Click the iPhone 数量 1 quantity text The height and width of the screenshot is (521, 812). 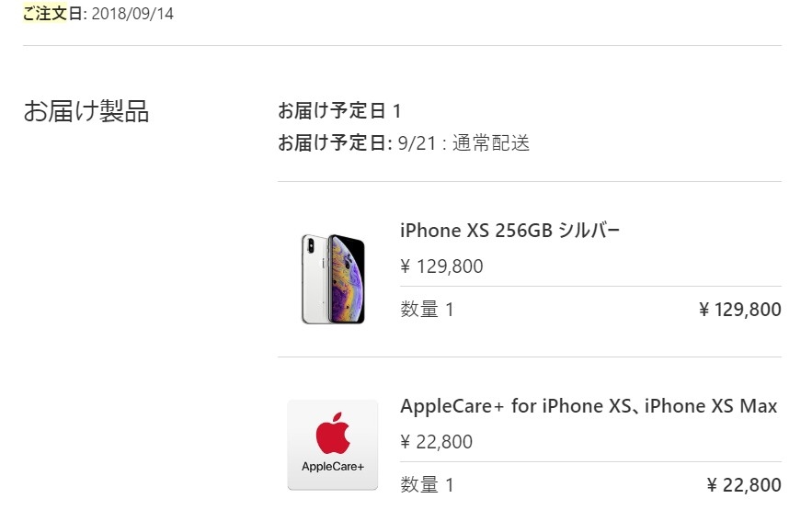click(428, 310)
